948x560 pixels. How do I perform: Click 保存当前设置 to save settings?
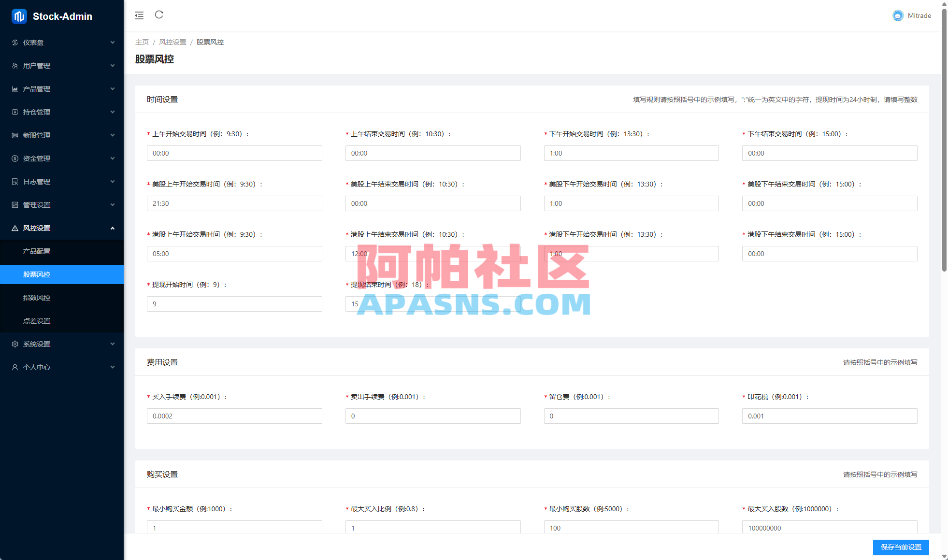click(x=901, y=547)
